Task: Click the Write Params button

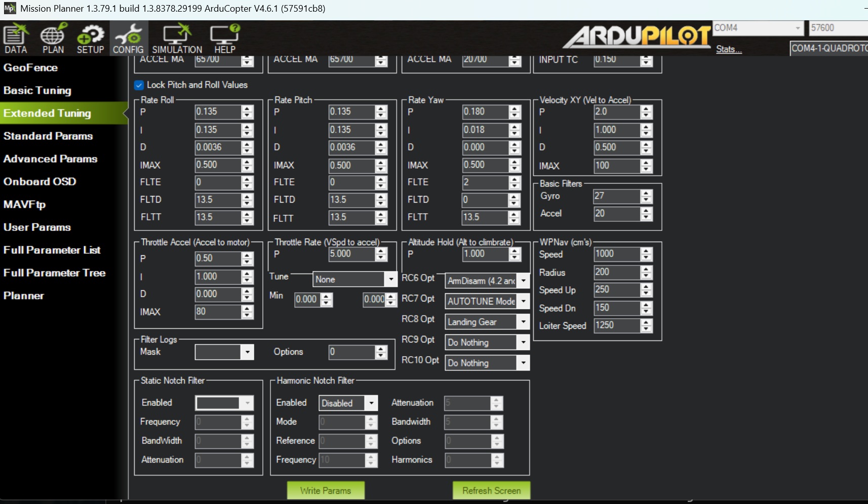Action: pyautogui.click(x=326, y=490)
